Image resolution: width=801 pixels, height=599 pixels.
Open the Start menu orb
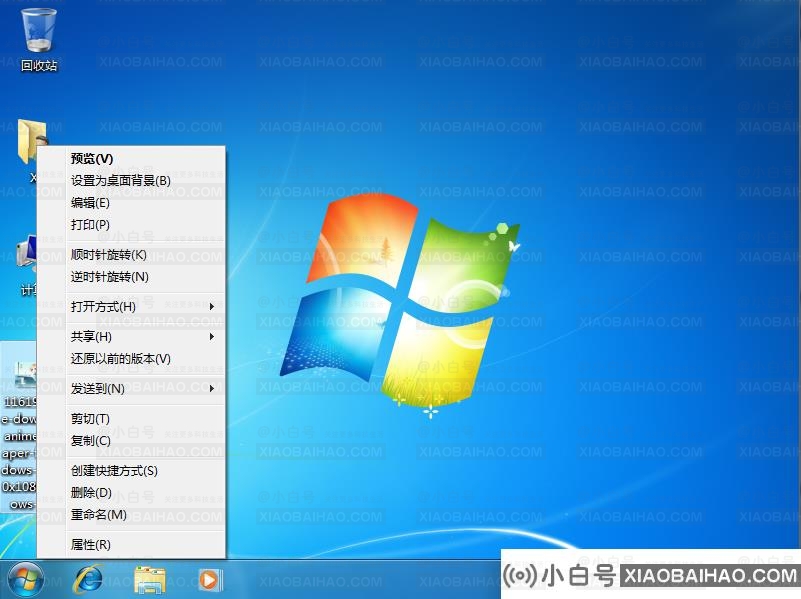(26, 581)
